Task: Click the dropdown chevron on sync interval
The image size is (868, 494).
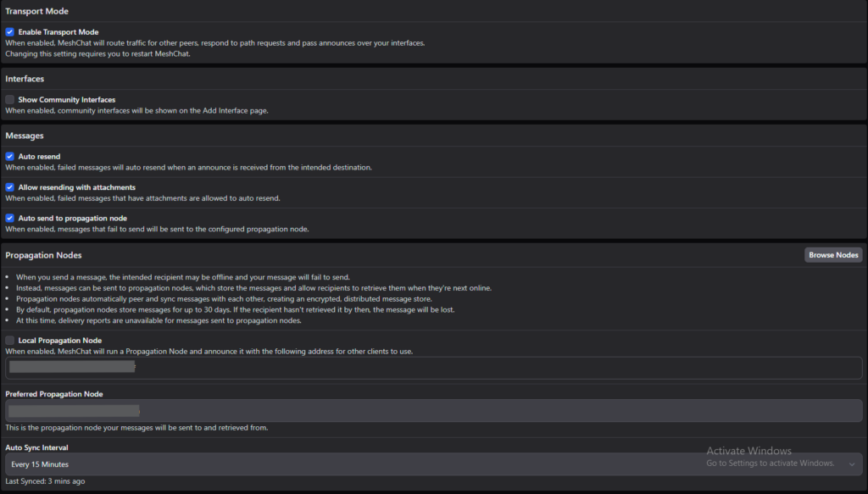Action: (852, 464)
